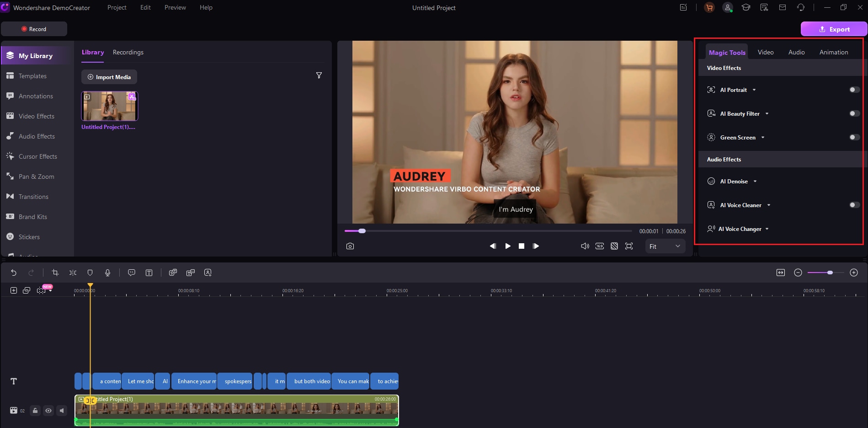Zoom in the timeline with plus icon
This screenshot has height=428, width=868.
(854, 273)
